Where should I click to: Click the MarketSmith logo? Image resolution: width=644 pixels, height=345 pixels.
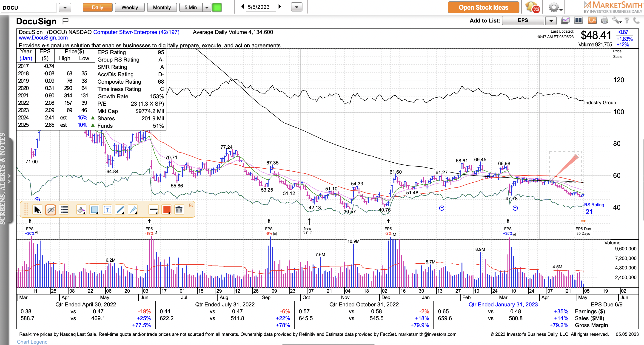(613, 7)
